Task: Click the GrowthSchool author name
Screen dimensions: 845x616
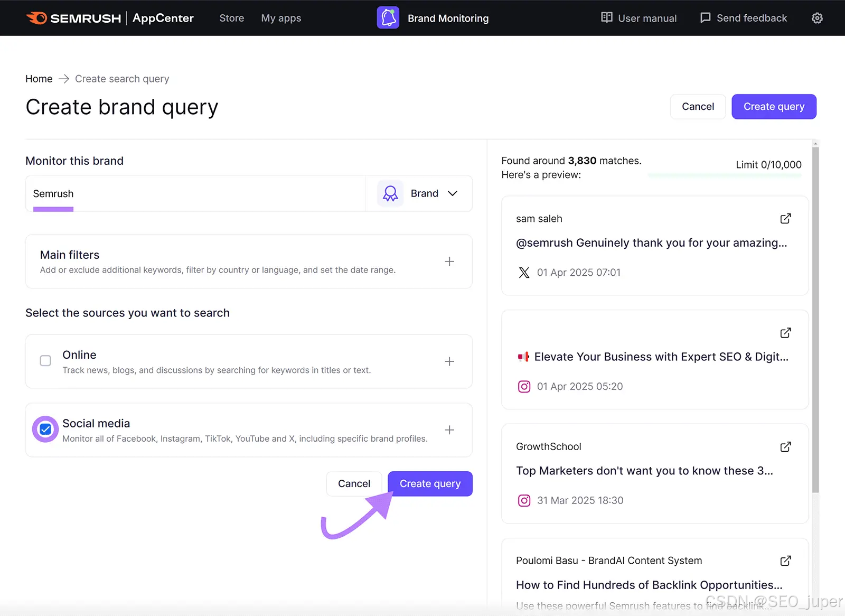Action: click(549, 447)
